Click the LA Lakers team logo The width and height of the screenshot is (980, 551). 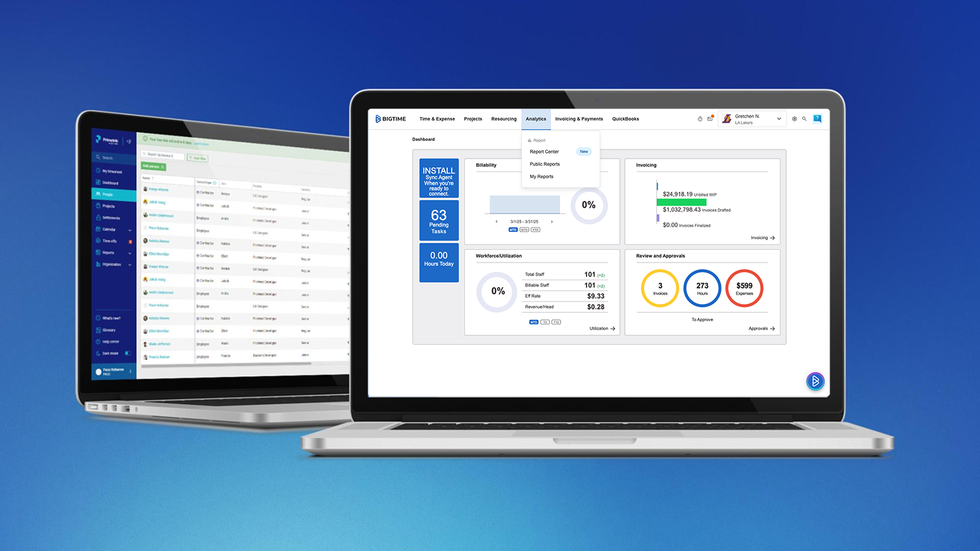pyautogui.click(x=727, y=119)
